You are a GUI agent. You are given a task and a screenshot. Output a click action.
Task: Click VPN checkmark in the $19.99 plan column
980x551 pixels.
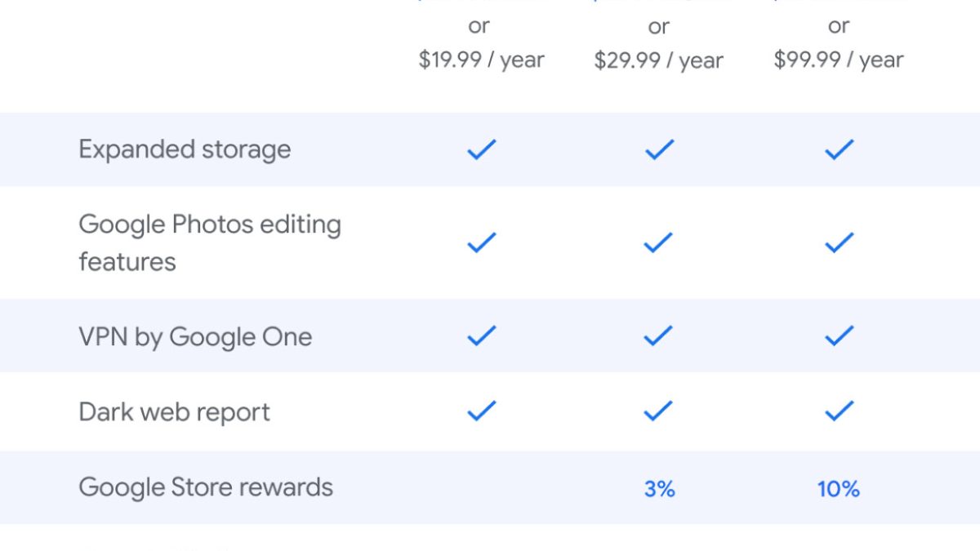point(481,335)
